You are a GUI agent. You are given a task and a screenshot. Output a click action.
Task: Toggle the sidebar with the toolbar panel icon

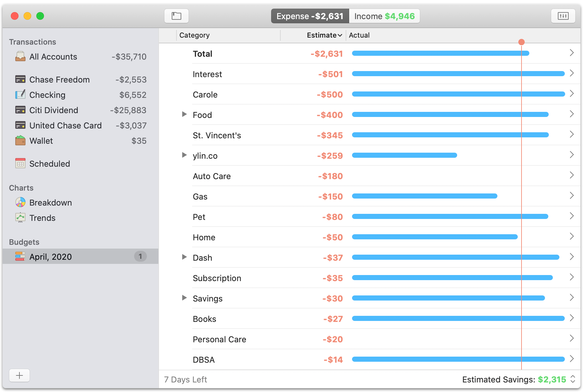click(x=176, y=16)
